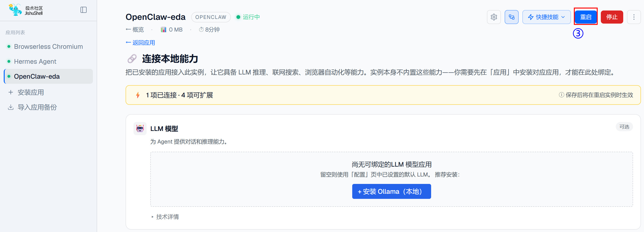Click the info icon beside restart notice
Screen dimensions: 644x232
pyautogui.click(x=561, y=95)
